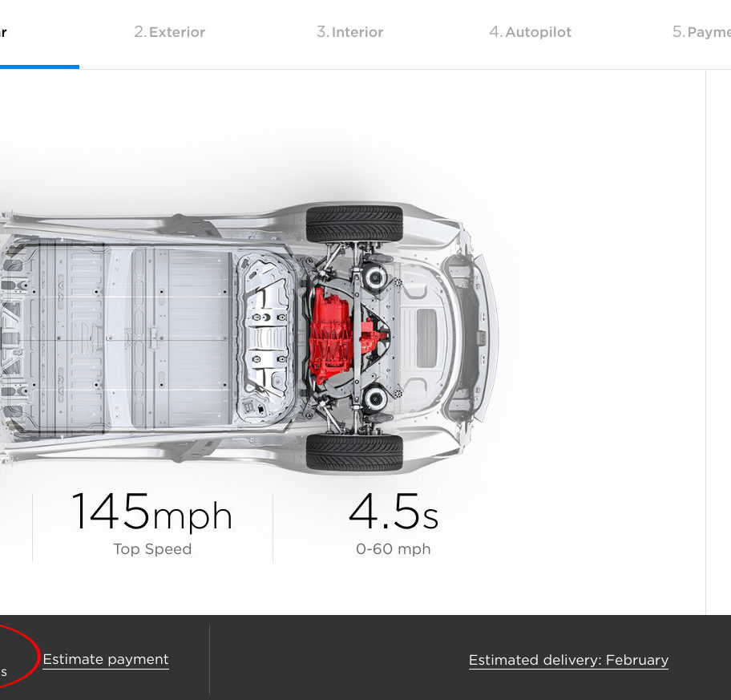Click the 4.5s acceleration figure
The image size is (731, 700).
[x=394, y=512]
